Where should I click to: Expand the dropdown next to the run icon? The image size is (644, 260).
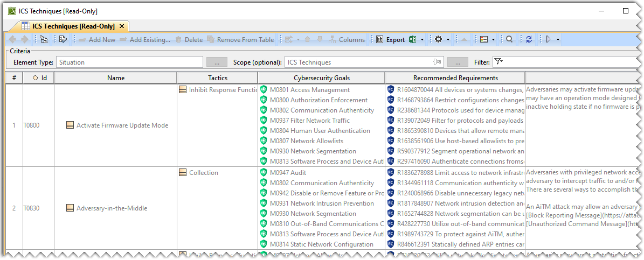[x=558, y=39]
